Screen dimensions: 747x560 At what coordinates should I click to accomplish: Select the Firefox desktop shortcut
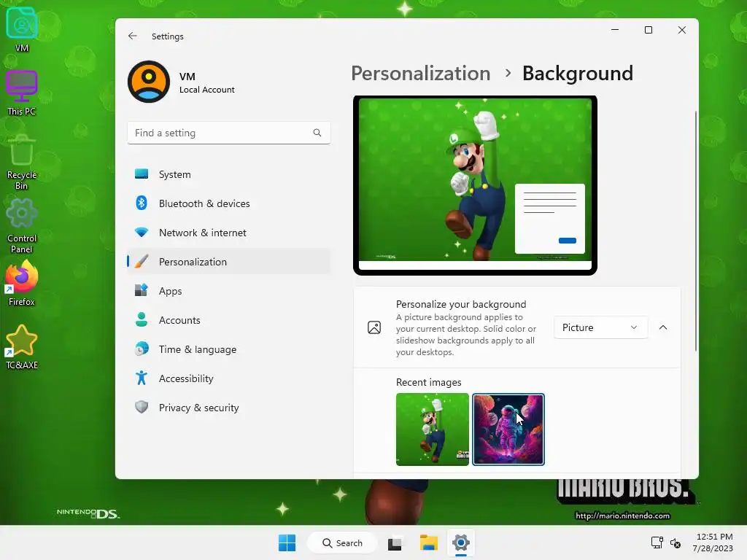click(x=21, y=284)
